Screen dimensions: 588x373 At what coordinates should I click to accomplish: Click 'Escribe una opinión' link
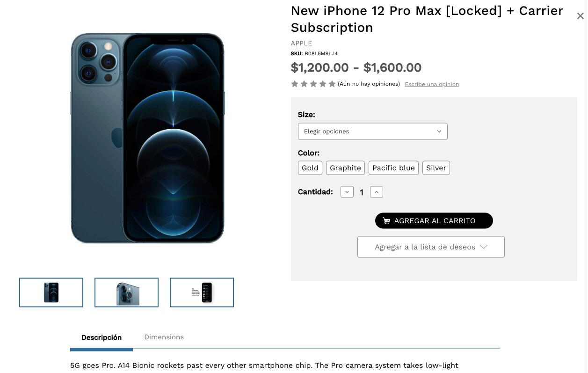click(x=432, y=84)
